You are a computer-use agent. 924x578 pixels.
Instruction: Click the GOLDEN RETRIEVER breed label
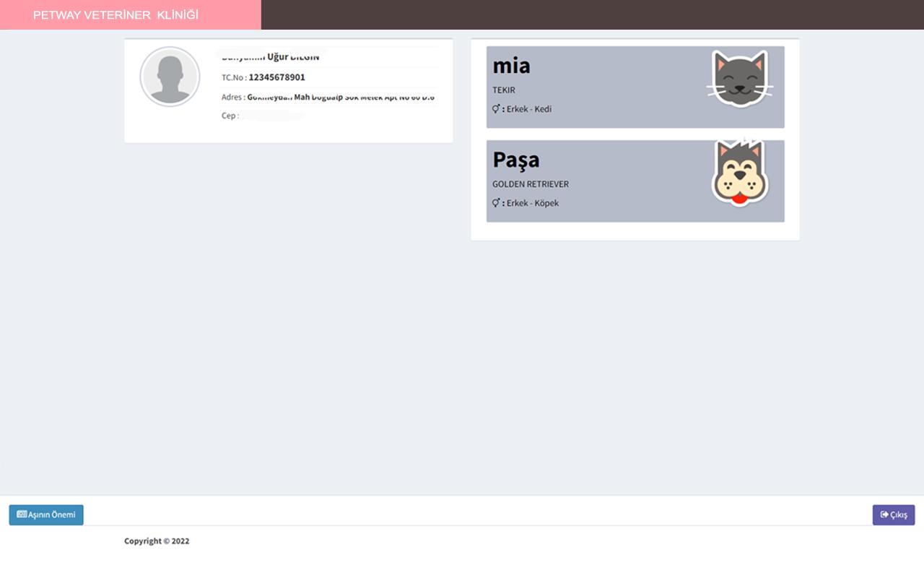(531, 184)
